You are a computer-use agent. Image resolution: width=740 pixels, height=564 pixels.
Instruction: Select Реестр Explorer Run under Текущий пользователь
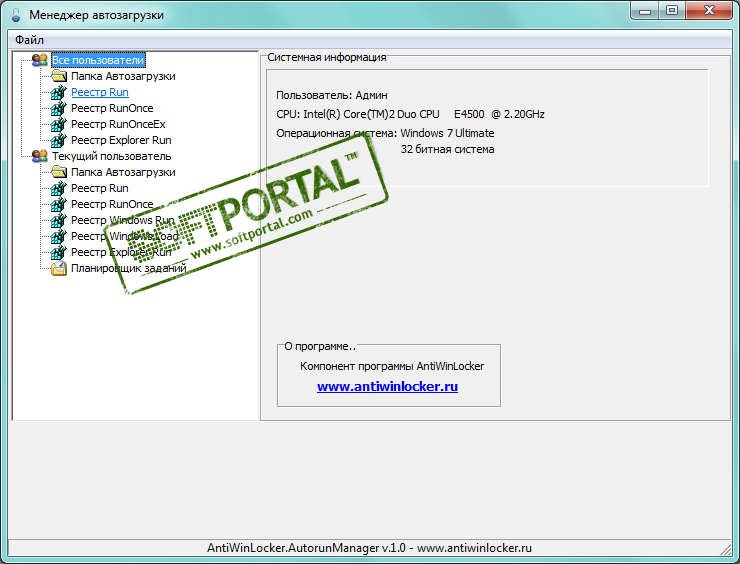coord(121,253)
